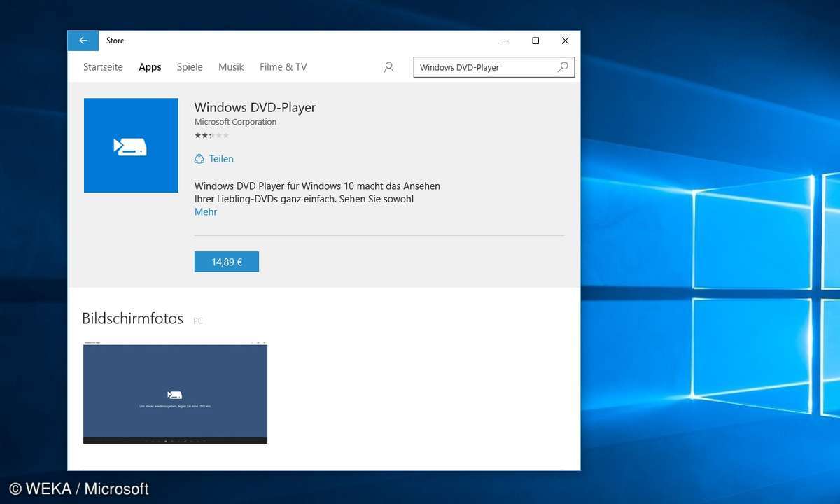Close the Store window
This screenshot has height=504, width=840.
tap(565, 41)
